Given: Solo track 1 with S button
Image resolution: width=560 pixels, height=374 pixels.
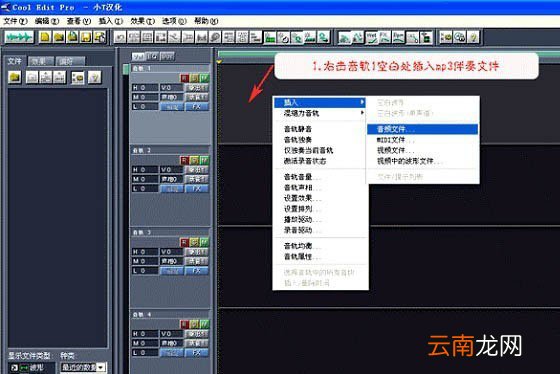Looking at the screenshot, I should click(x=194, y=78).
